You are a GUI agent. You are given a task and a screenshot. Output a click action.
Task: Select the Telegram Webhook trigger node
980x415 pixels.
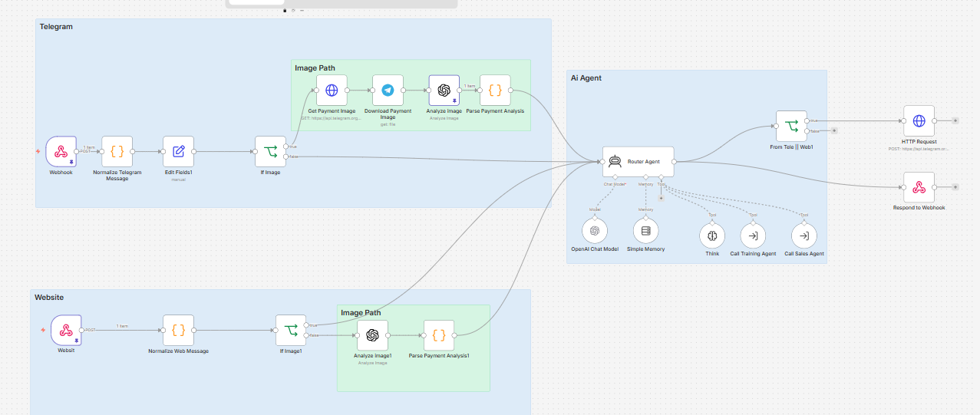(x=61, y=151)
